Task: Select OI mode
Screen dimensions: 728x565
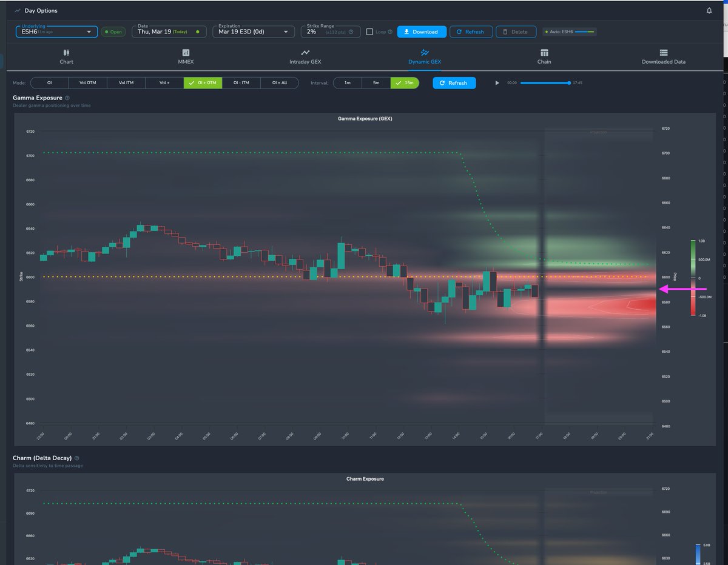Action: coord(50,83)
